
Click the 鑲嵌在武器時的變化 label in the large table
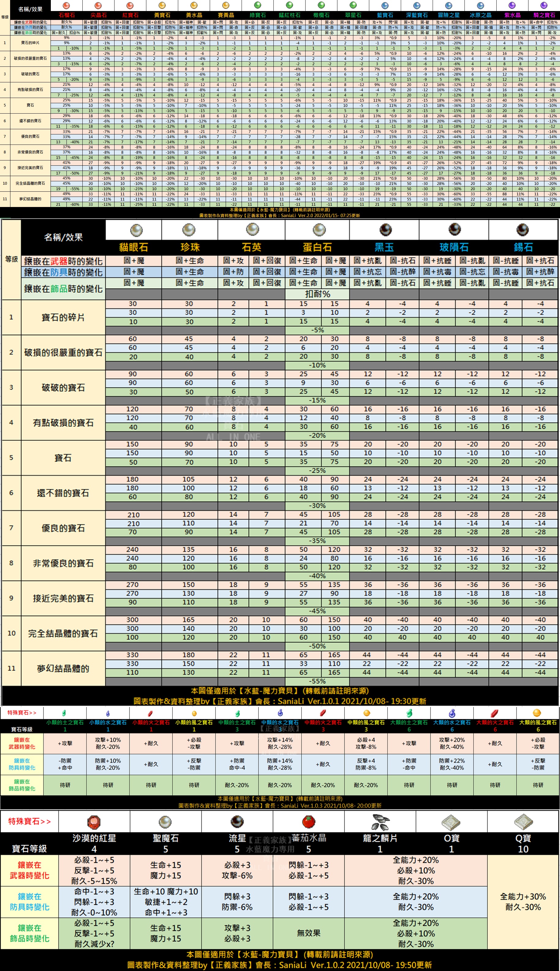(63, 262)
